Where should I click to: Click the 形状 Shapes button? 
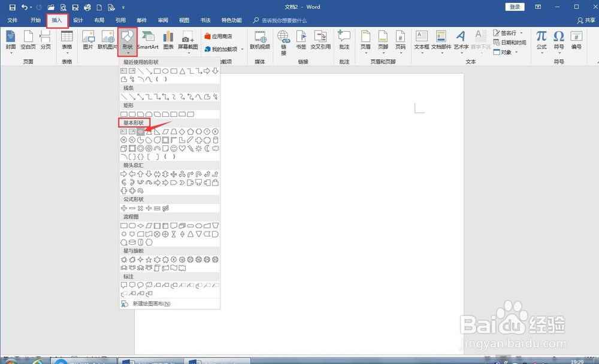click(127, 42)
